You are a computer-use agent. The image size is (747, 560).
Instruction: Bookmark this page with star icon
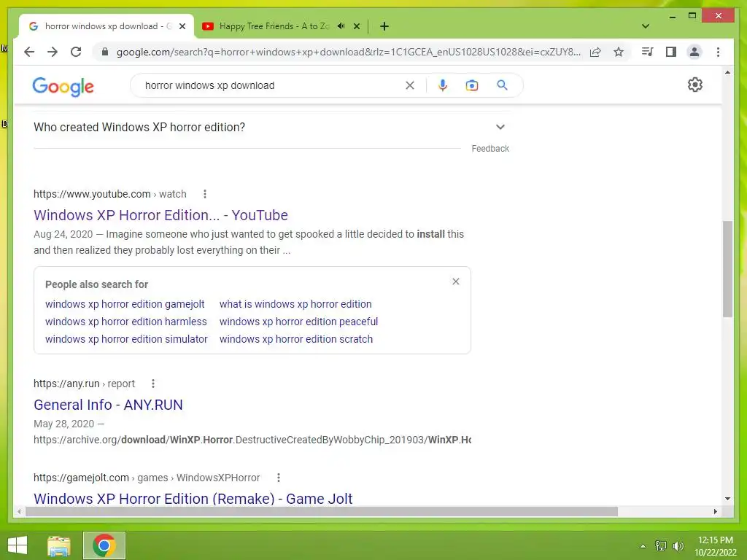tap(619, 52)
